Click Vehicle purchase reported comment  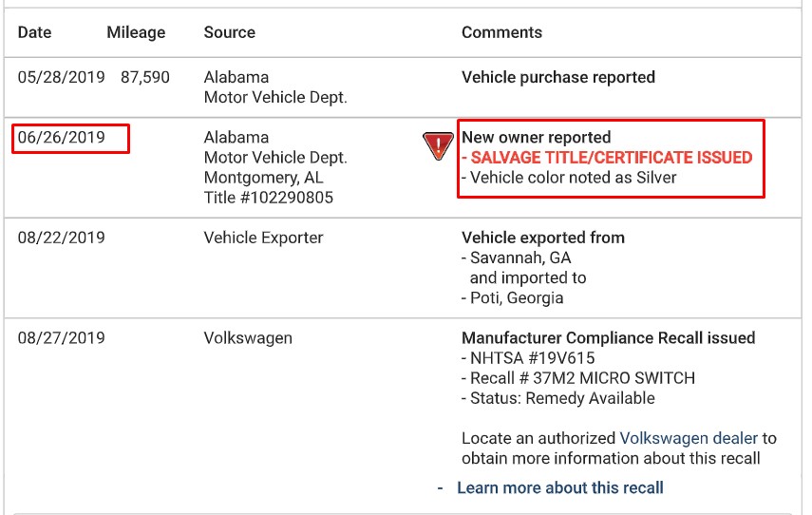(x=558, y=77)
